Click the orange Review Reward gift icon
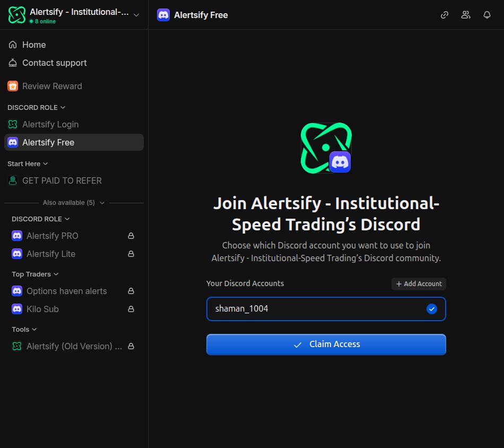This screenshot has height=448, width=504. [x=13, y=86]
